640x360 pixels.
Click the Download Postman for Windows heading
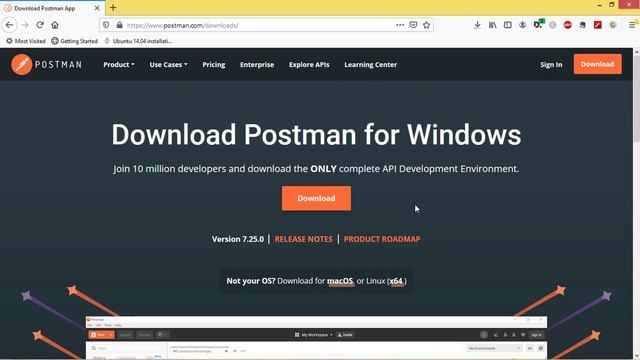316,134
